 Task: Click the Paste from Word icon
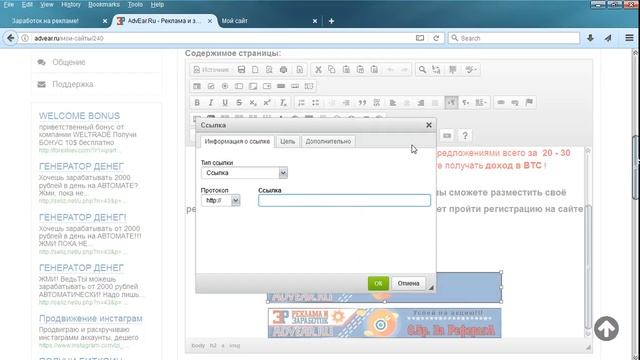374,70
